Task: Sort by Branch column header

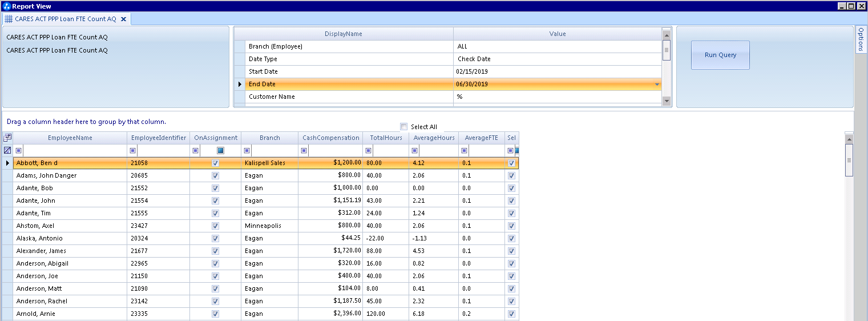Action: pyautogui.click(x=270, y=138)
